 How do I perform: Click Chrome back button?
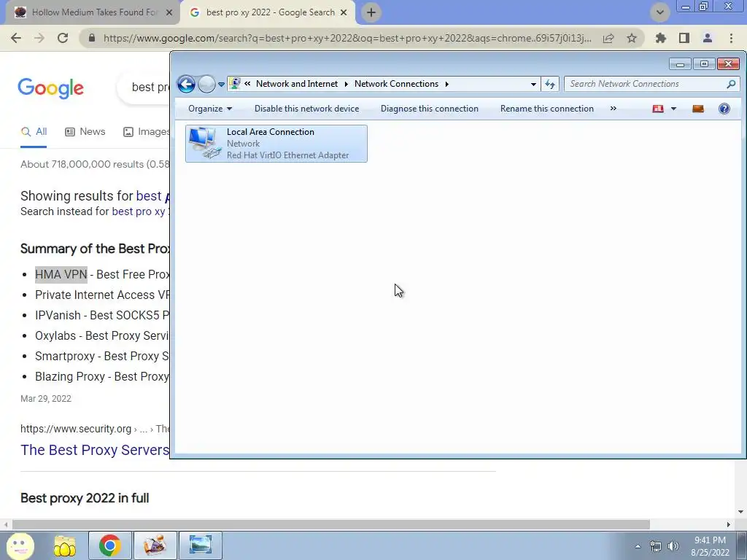point(16,38)
